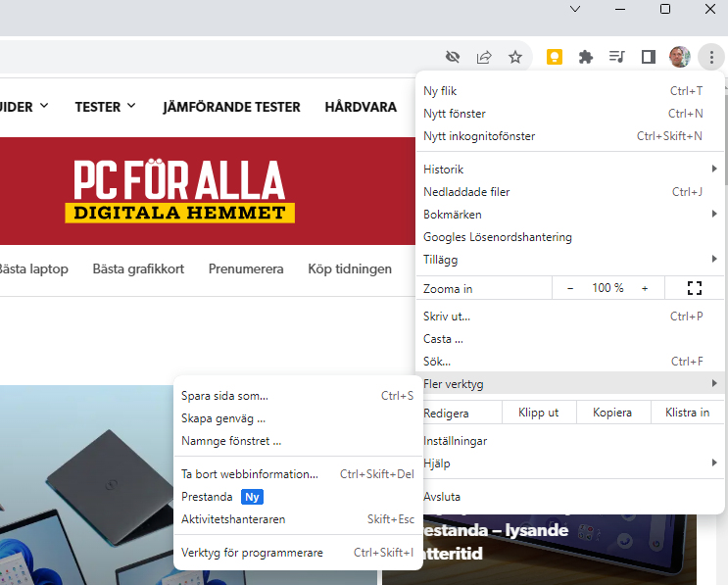Open the Prenumerera link

[x=246, y=268]
